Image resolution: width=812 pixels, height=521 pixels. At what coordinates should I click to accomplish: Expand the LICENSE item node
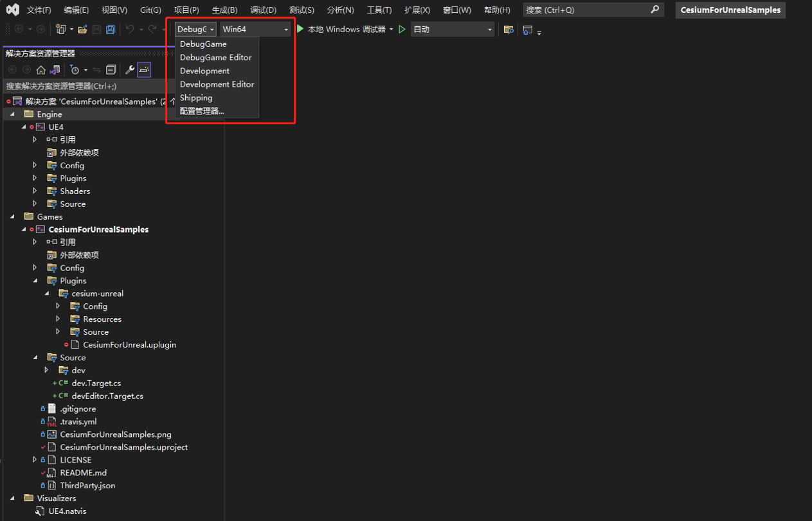pos(35,460)
